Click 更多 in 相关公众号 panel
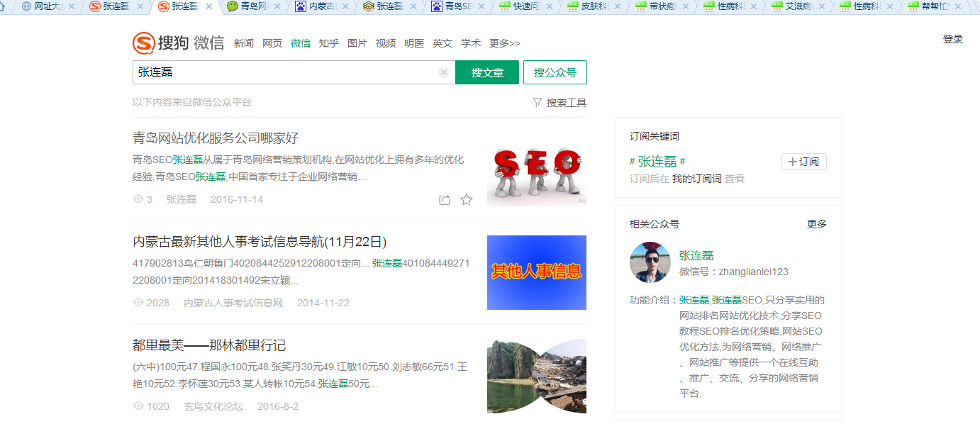Viewport: 980px width, 424px height. coord(817,224)
